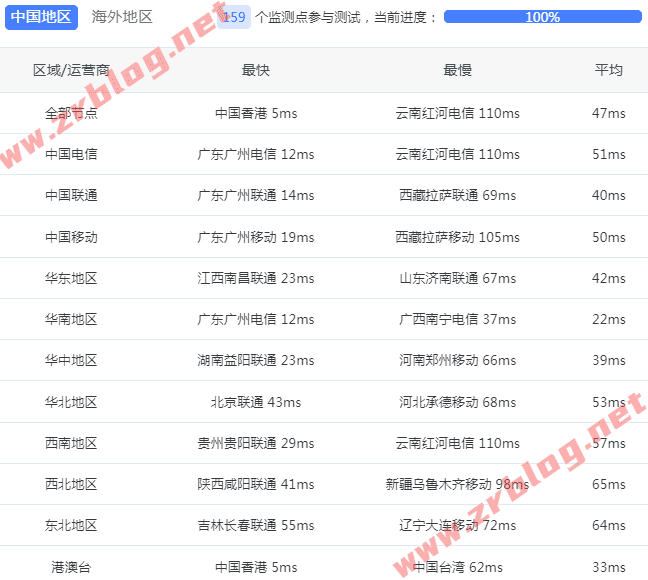
Task: Sort by the 最快 column header
Action: [256, 70]
